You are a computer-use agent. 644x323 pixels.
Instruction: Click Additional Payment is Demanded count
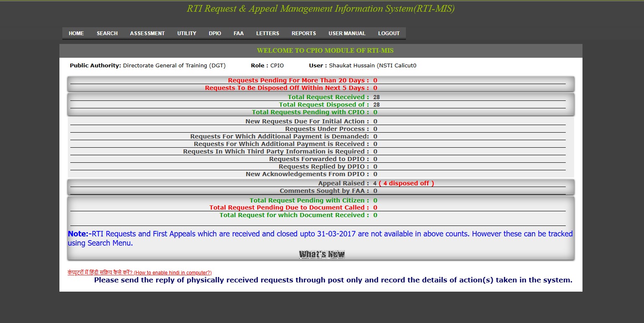[375, 136]
